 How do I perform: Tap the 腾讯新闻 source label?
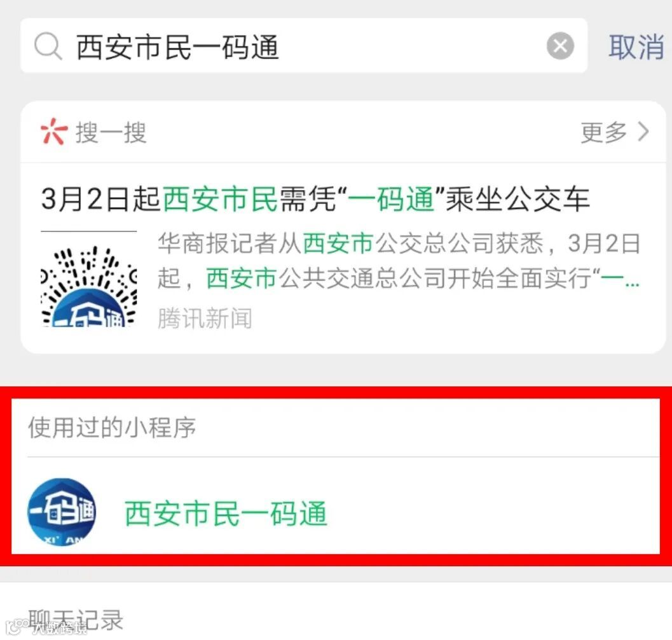click(205, 318)
